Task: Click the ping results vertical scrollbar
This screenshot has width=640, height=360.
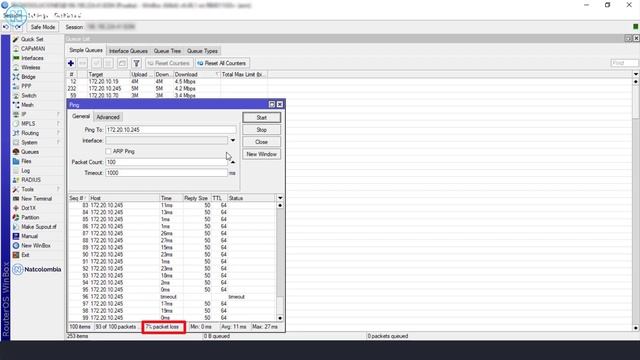Action: click(x=280, y=261)
